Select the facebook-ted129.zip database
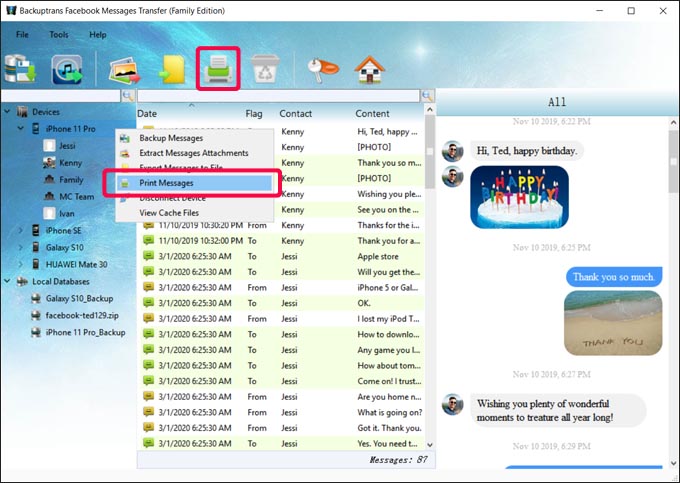The image size is (680, 483). tap(82, 315)
